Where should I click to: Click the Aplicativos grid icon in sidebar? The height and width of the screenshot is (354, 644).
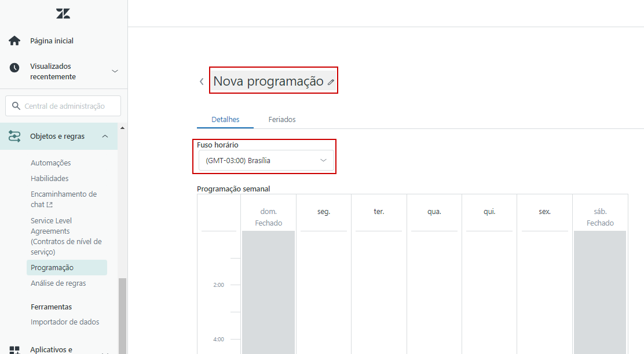(x=14, y=349)
